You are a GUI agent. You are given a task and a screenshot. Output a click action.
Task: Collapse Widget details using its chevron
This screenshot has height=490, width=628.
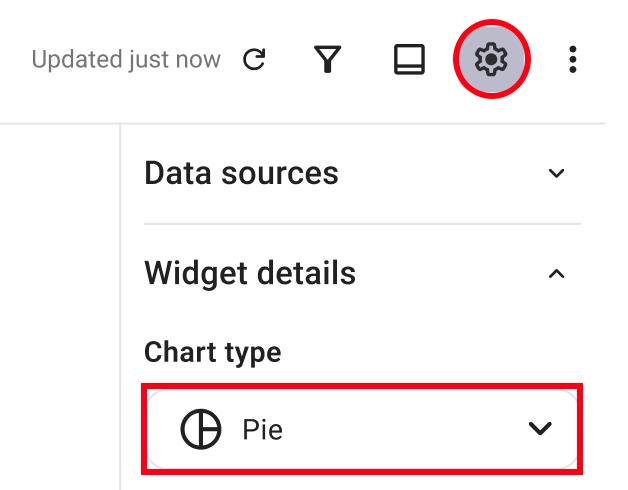pos(556,274)
